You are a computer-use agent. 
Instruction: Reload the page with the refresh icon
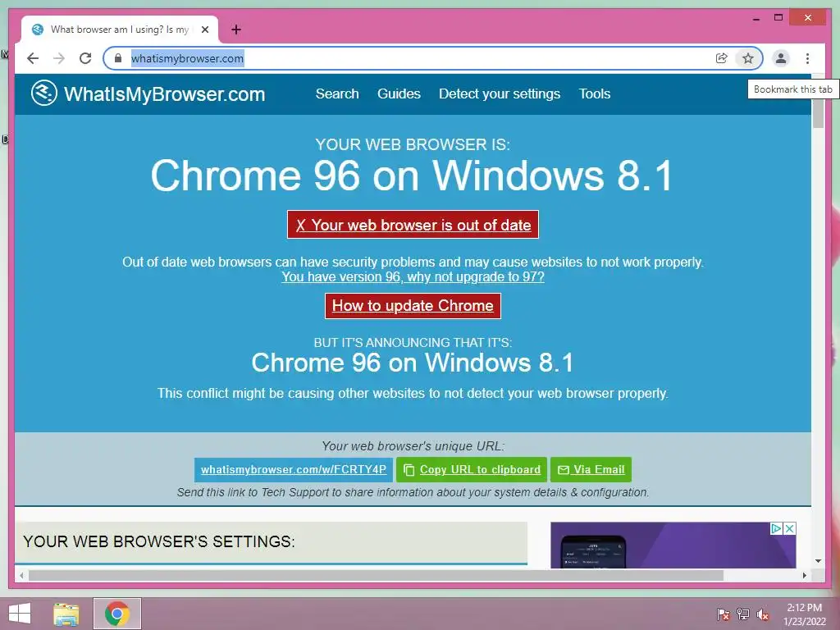coord(85,58)
